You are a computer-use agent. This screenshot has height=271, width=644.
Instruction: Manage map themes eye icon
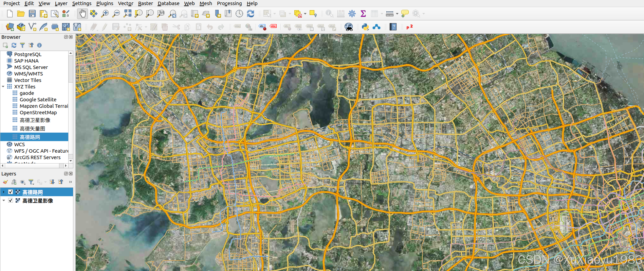[x=22, y=182]
